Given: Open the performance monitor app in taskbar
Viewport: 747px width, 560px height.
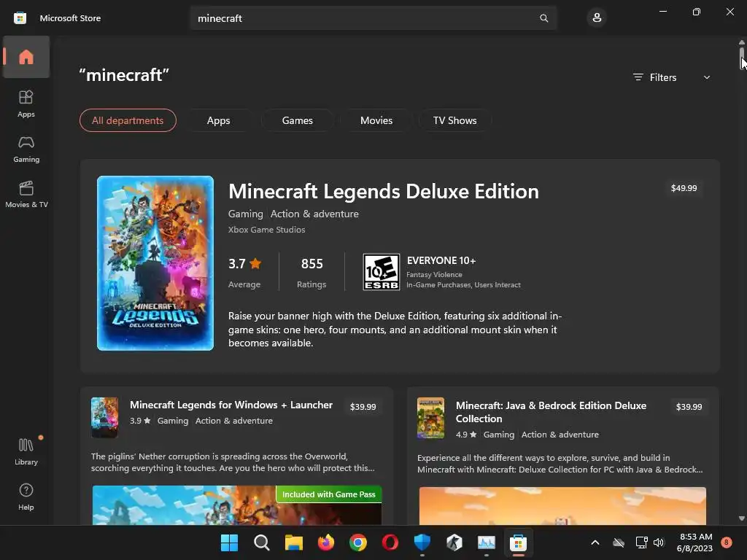Looking at the screenshot, I should click(487, 542).
